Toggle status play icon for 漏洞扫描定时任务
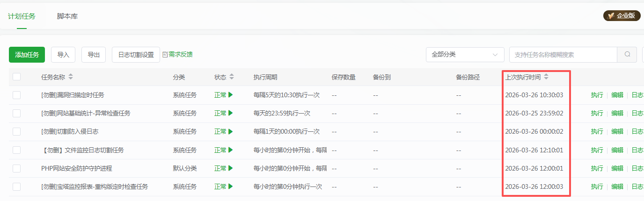 [231, 95]
